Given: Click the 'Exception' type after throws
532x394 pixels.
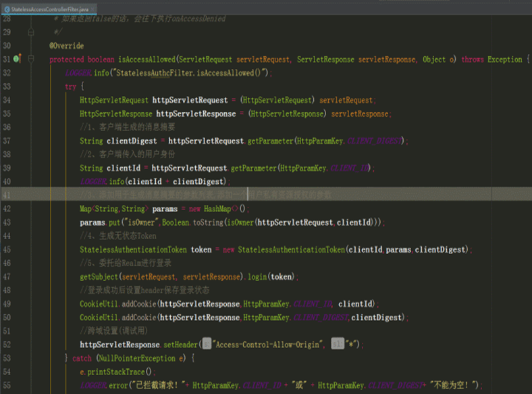Looking at the screenshot, I should pyautogui.click(x=504, y=59).
